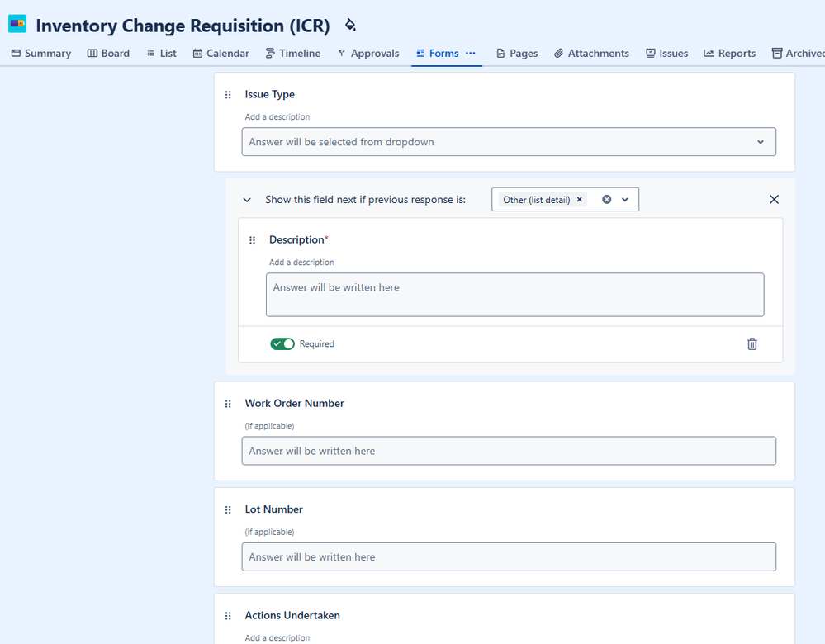This screenshot has height=644, width=825.
Task: Close the conditional field section
Action: pos(774,200)
